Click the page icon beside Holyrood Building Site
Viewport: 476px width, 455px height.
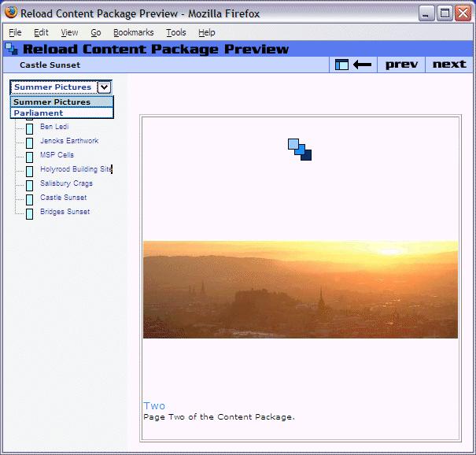29,172
